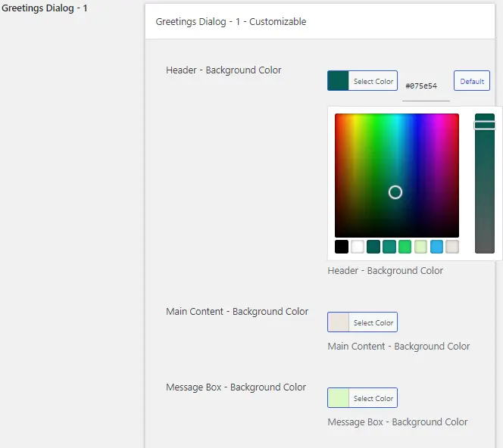The width and height of the screenshot is (503, 448).
Task: Click the vertical saturation slider handle
Action: pyautogui.click(x=485, y=125)
